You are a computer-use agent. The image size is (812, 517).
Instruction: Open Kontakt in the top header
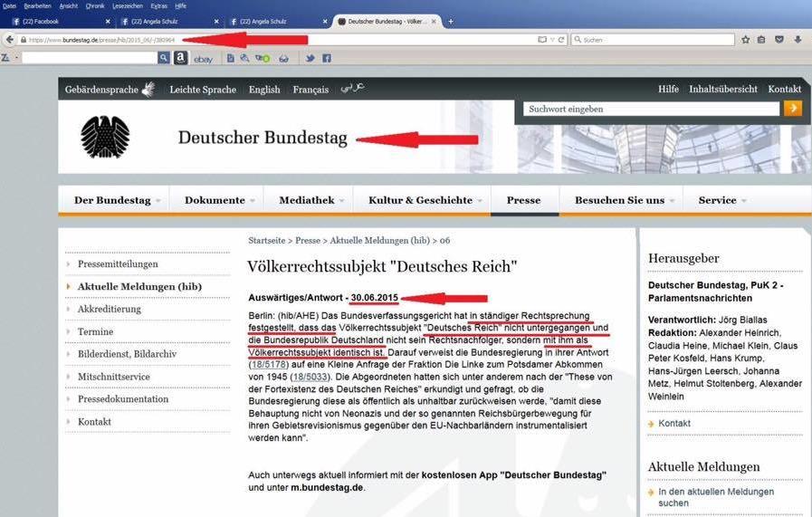(x=785, y=89)
